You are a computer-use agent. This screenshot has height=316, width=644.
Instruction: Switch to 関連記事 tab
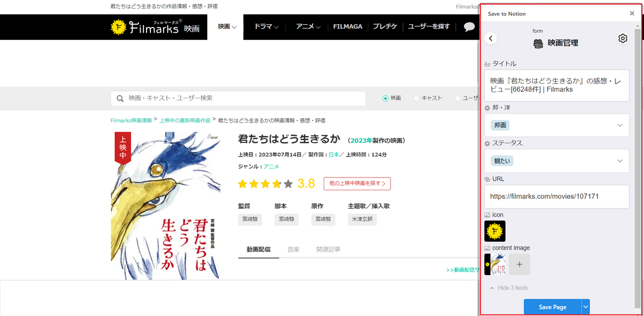tap(328, 249)
